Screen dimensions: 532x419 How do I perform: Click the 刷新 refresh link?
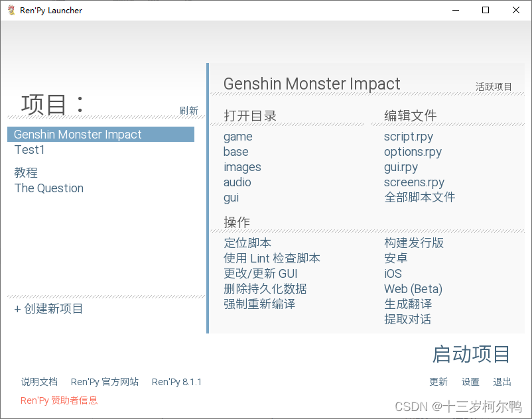188,111
